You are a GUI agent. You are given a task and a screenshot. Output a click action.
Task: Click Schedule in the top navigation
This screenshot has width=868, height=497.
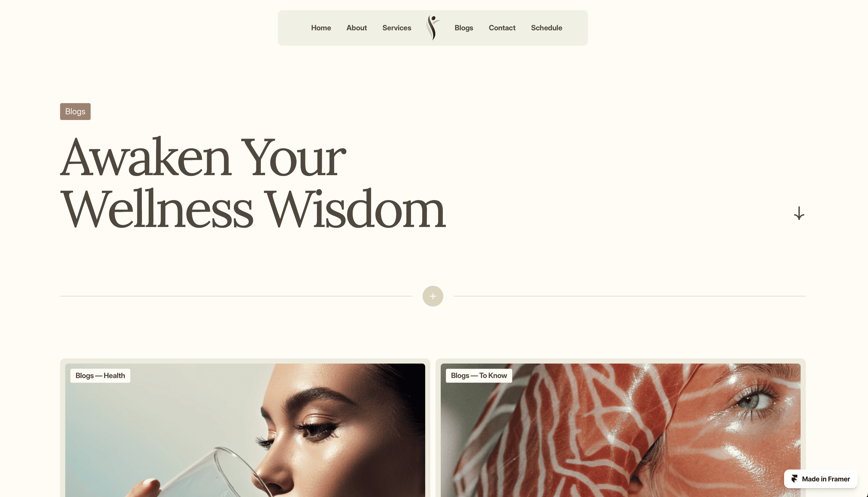546,28
